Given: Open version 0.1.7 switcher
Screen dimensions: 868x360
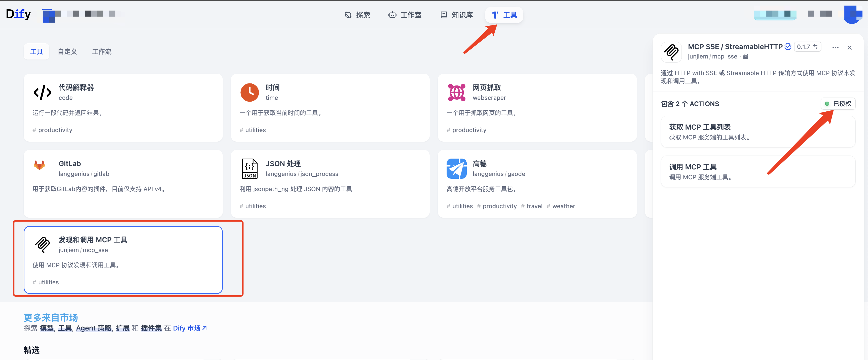Looking at the screenshot, I should point(807,47).
